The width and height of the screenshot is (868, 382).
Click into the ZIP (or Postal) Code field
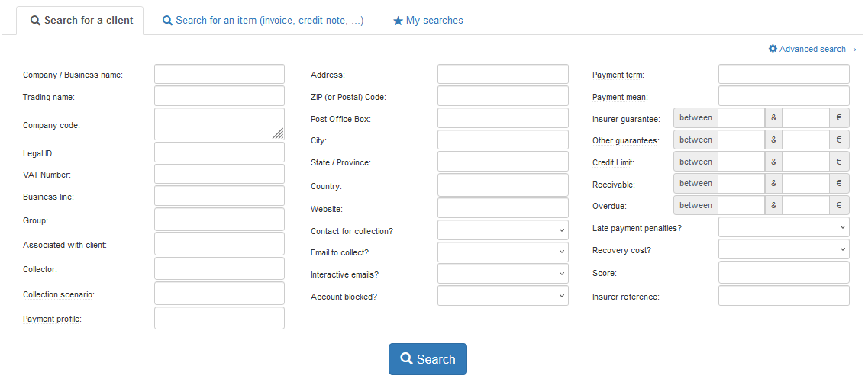click(x=503, y=96)
